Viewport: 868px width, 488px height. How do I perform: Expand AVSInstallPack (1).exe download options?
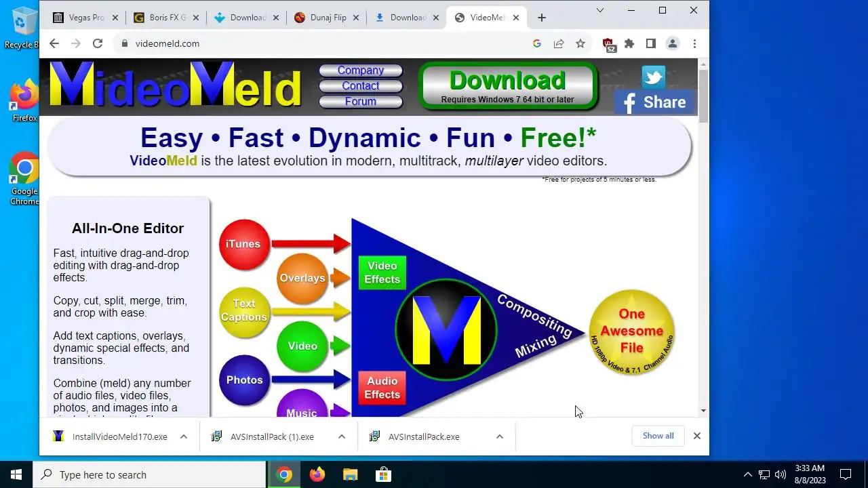click(x=342, y=436)
